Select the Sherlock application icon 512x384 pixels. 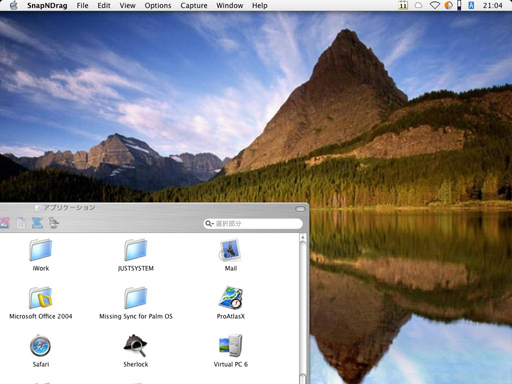(x=136, y=346)
